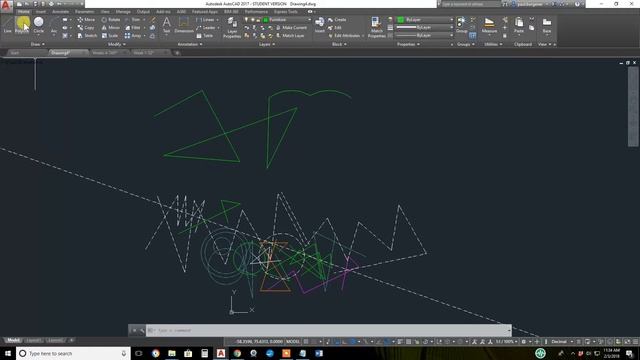
Task: Activate the Trim command
Action: pos(133,20)
